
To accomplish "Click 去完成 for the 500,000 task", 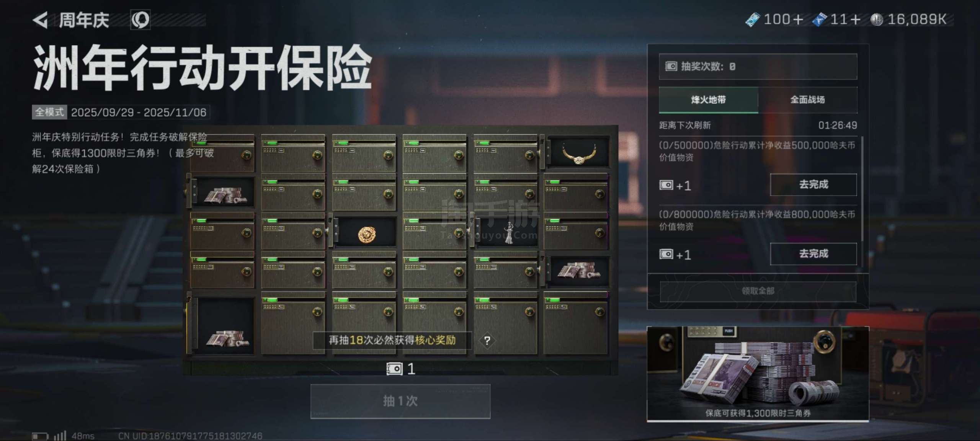I will (x=813, y=185).
